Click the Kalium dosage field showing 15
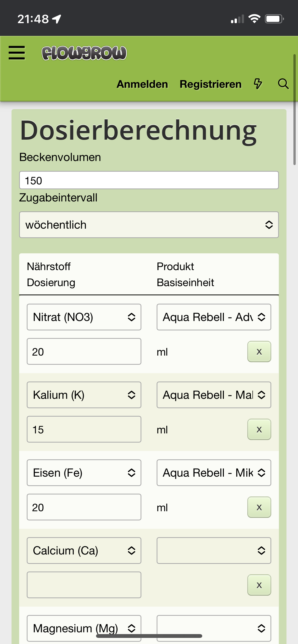This screenshot has height=644, width=298. click(84, 429)
